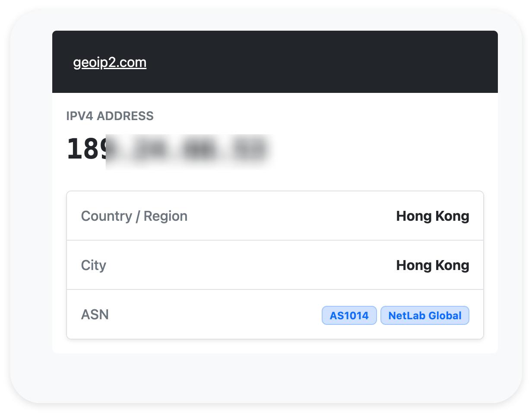Click the Country / Region label

[134, 216]
